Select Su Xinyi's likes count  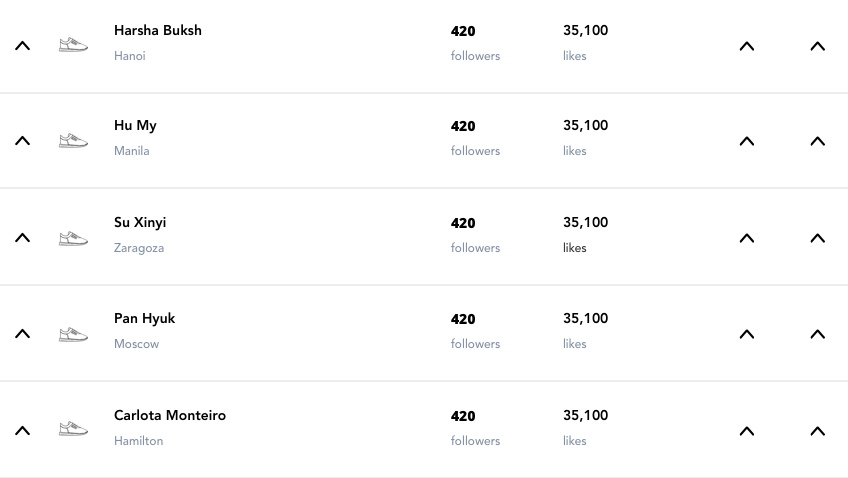click(x=585, y=223)
